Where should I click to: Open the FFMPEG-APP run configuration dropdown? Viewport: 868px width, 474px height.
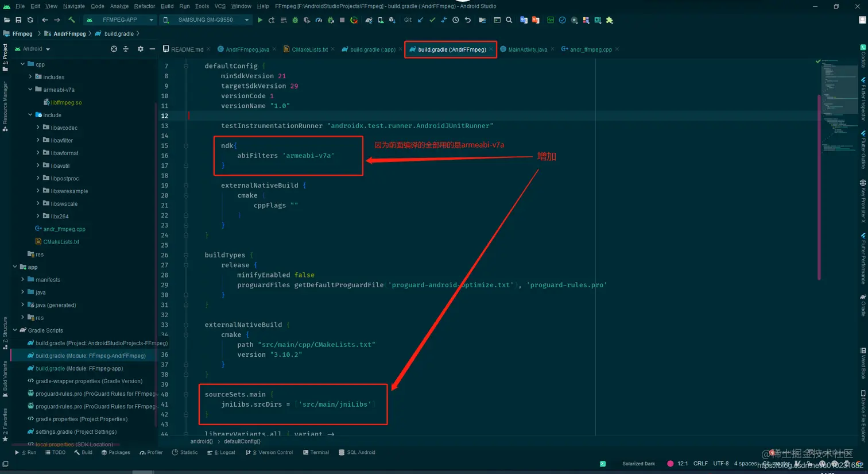click(120, 20)
